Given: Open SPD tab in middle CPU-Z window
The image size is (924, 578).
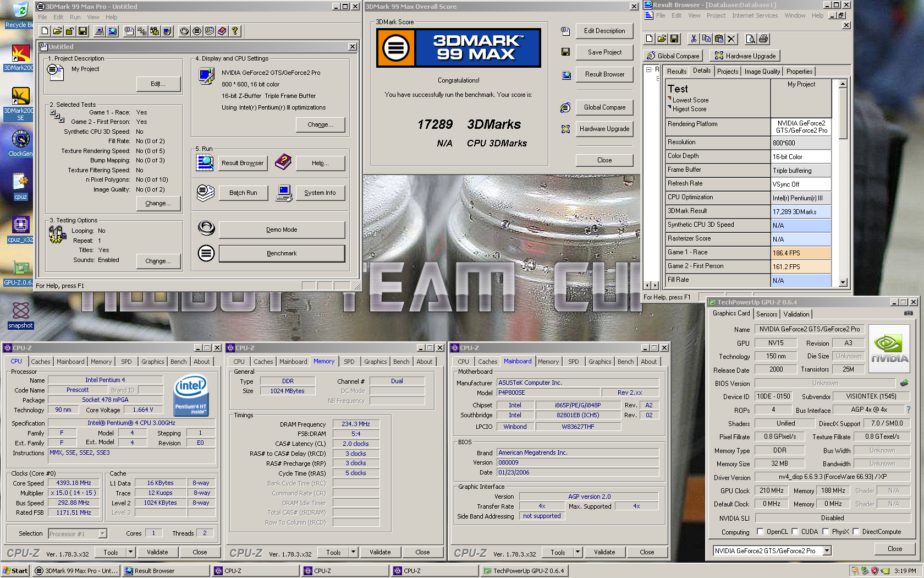Looking at the screenshot, I should (349, 362).
